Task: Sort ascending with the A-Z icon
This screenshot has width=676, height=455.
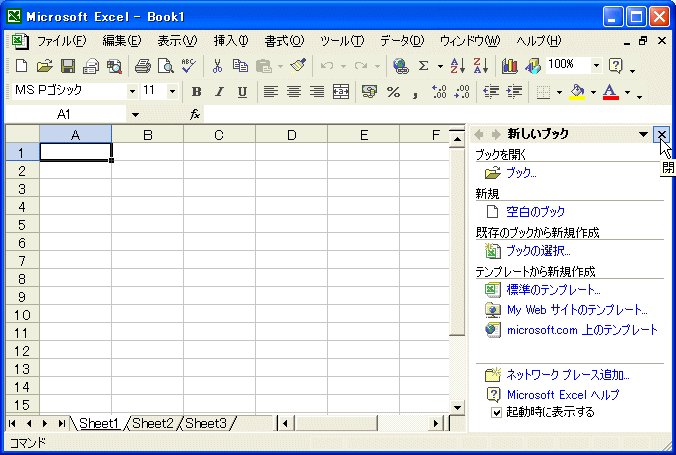Action: tap(457, 66)
